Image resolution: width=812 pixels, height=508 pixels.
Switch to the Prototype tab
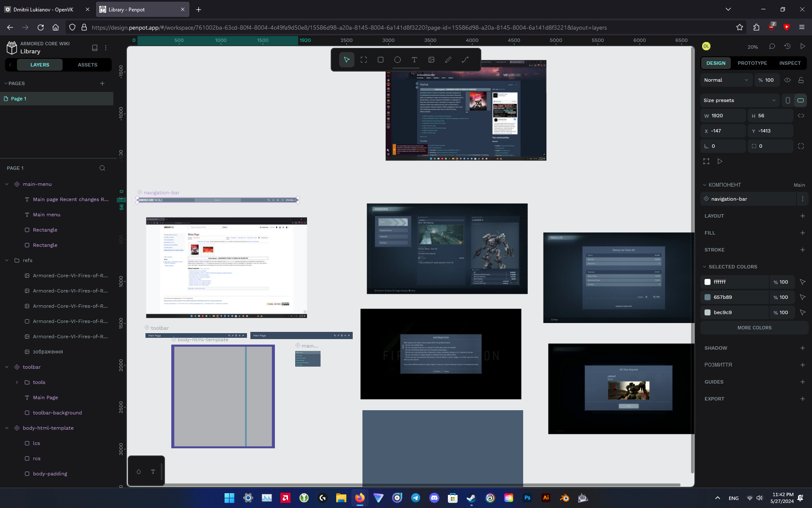(x=752, y=63)
